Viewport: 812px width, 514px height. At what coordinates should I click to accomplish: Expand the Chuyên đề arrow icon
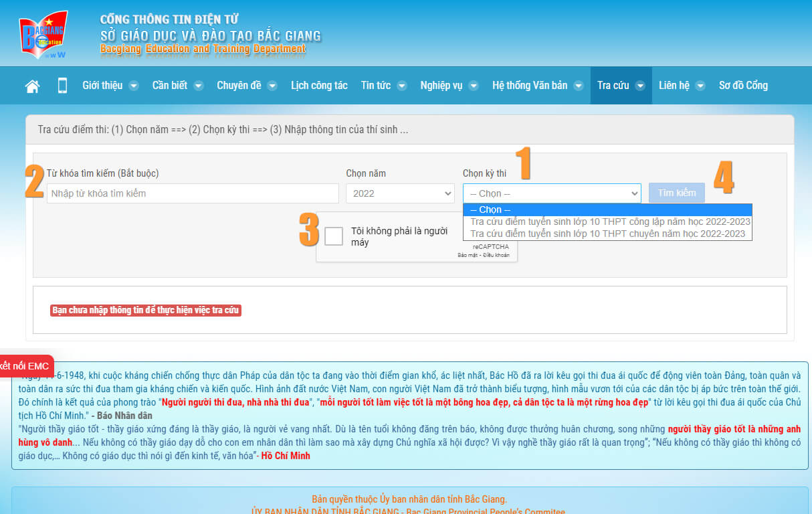click(272, 86)
